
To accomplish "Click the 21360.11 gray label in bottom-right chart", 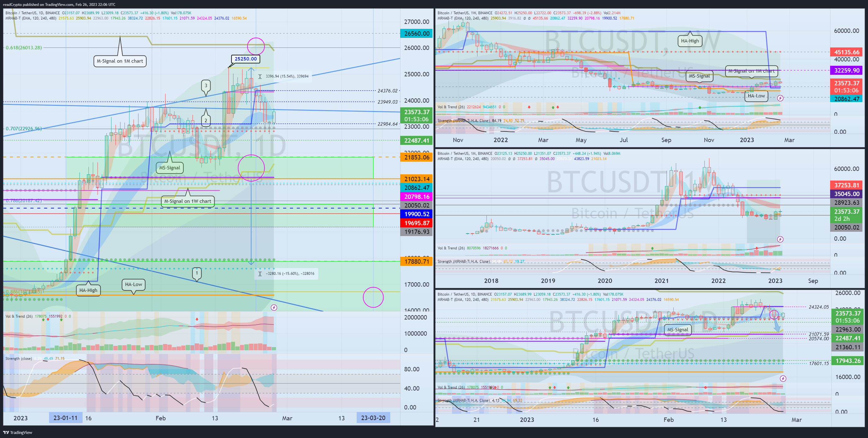I will 848,347.
